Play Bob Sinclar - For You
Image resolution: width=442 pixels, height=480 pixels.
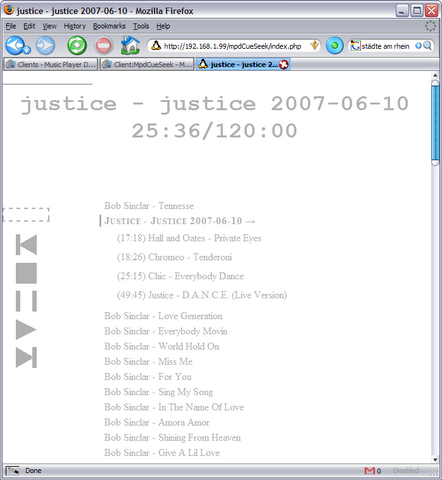(148, 377)
